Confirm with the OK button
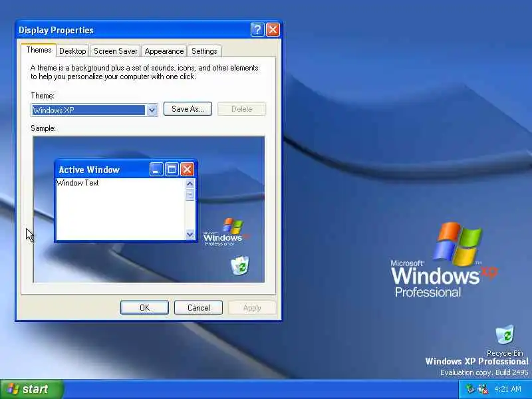 pyautogui.click(x=144, y=308)
